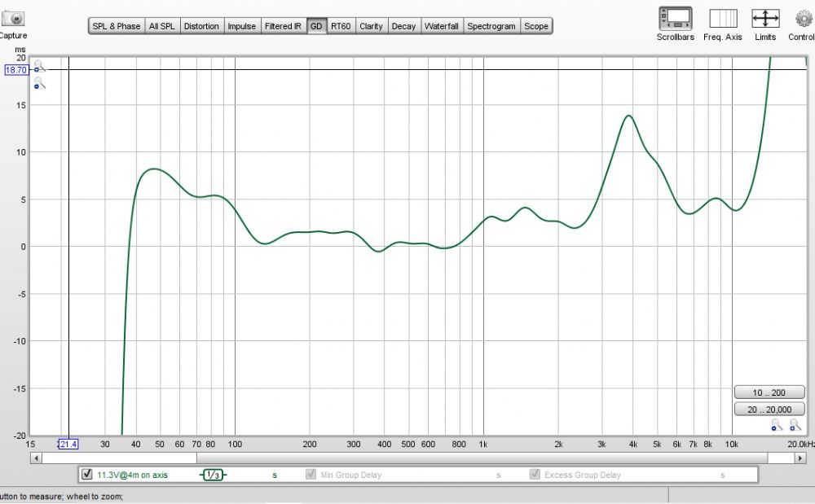Switch to the SPL & Phase tab
The height and width of the screenshot is (504, 815).
click(x=116, y=26)
